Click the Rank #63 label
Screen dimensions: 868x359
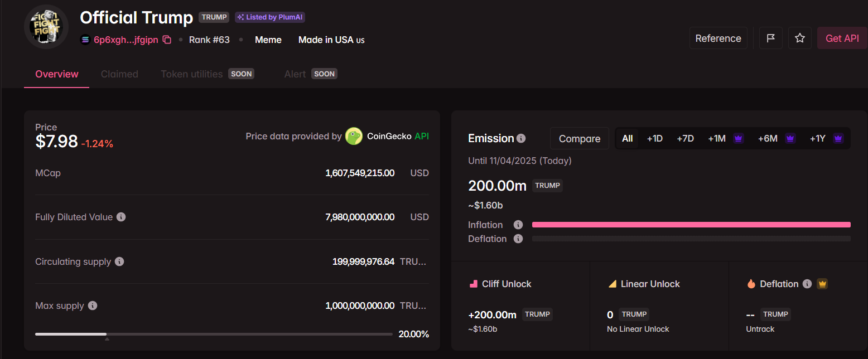point(209,40)
